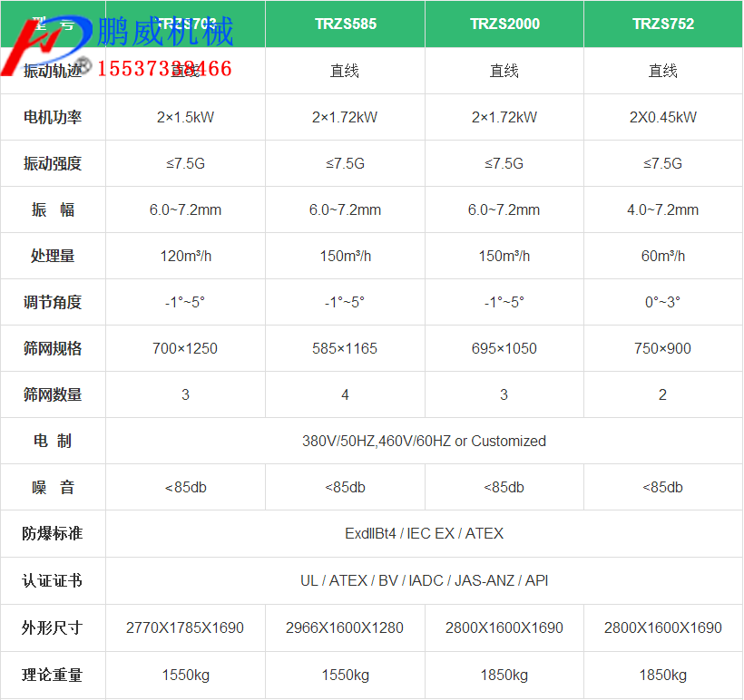744x700 pixels.
Task: Select the 380V/50HZ,460V/60HZ or Customized cell
Action: click(x=424, y=441)
